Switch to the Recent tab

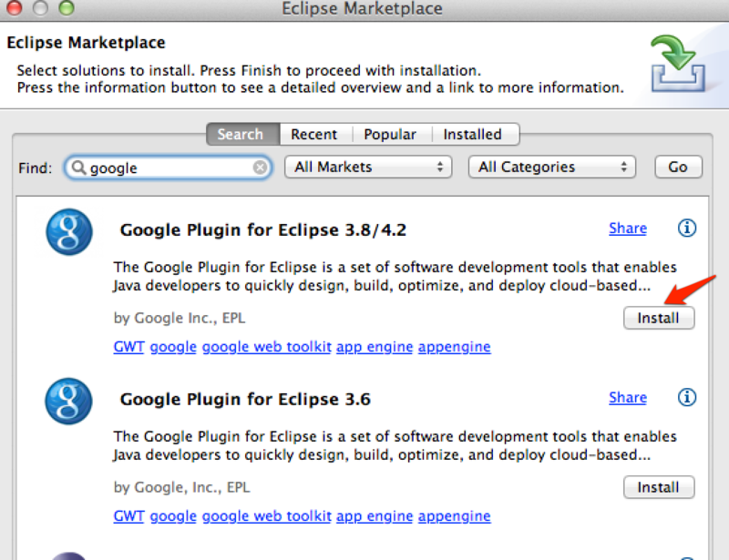(x=316, y=134)
